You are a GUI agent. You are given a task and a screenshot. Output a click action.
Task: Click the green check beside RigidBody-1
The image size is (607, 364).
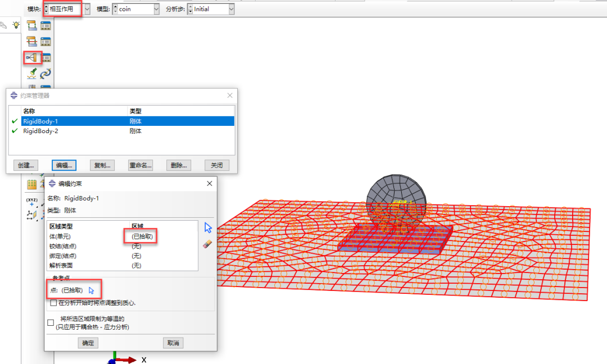tap(15, 121)
